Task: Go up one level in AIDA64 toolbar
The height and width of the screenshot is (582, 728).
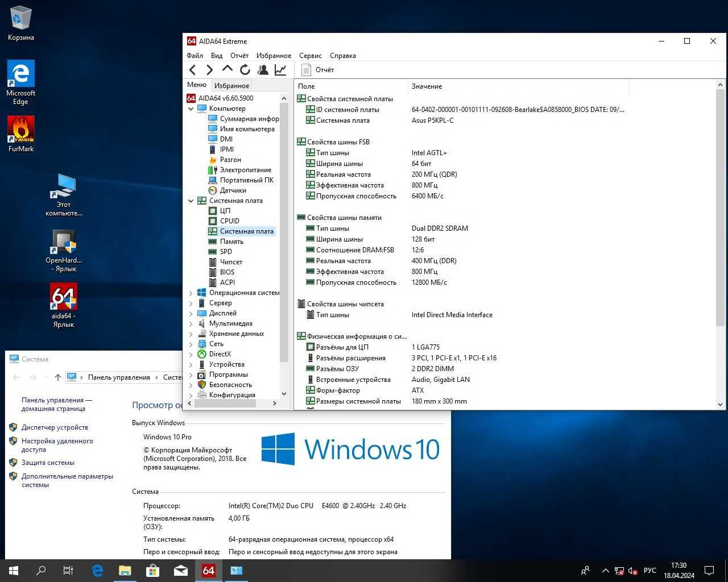Action: (x=227, y=69)
